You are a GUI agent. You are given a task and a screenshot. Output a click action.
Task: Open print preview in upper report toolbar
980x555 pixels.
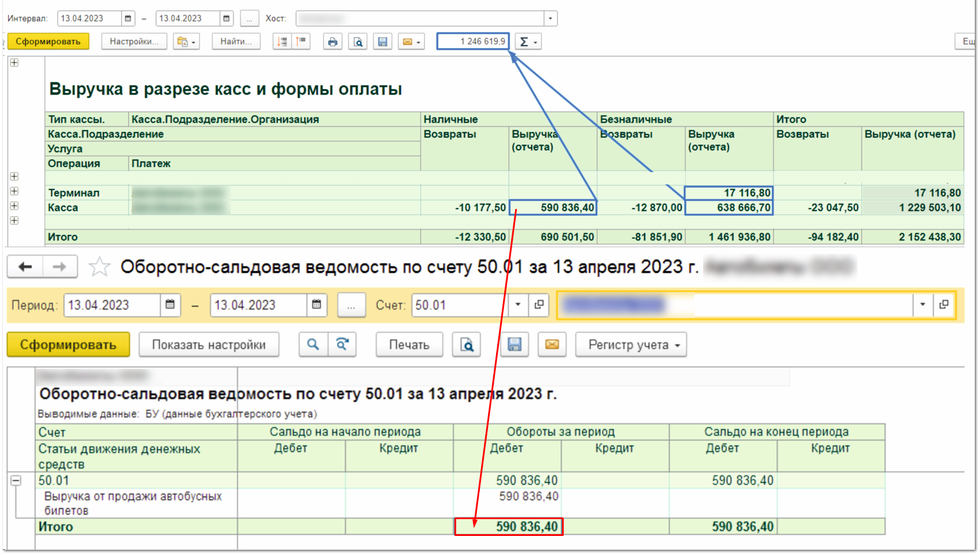pyautogui.click(x=358, y=42)
